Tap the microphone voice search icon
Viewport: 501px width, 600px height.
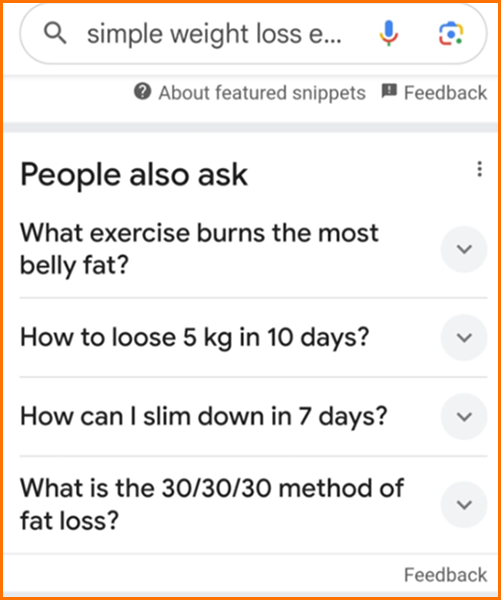388,34
